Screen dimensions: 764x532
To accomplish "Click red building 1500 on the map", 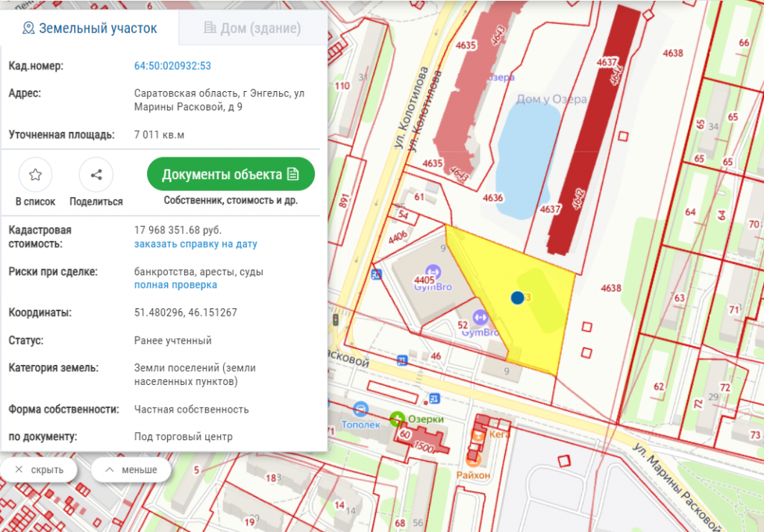I will [423, 443].
